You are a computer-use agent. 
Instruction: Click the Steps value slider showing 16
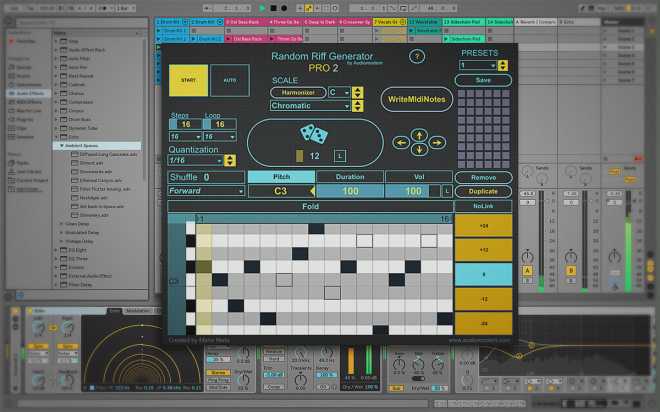185,124
